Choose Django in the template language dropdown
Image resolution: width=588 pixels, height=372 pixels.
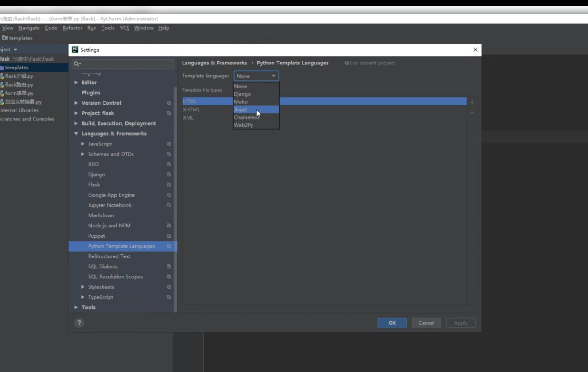tap(242, 94)
